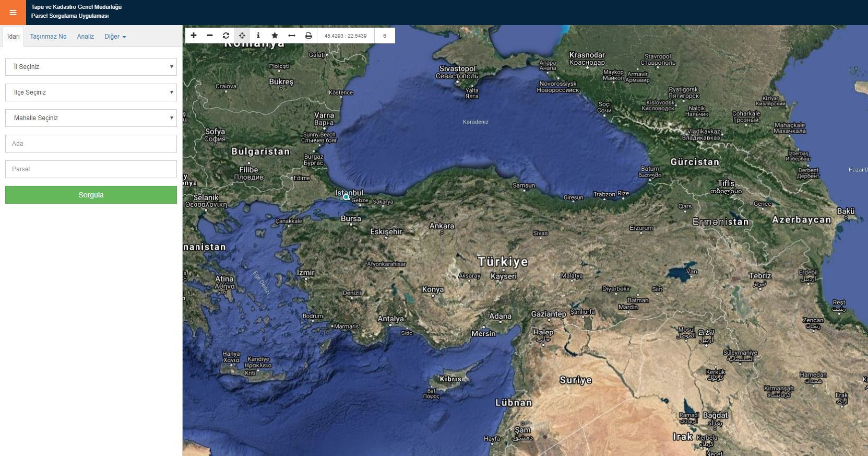868x456 pixels.
Task: Zoom out the map with minus icon
Action: coord(210,36)
